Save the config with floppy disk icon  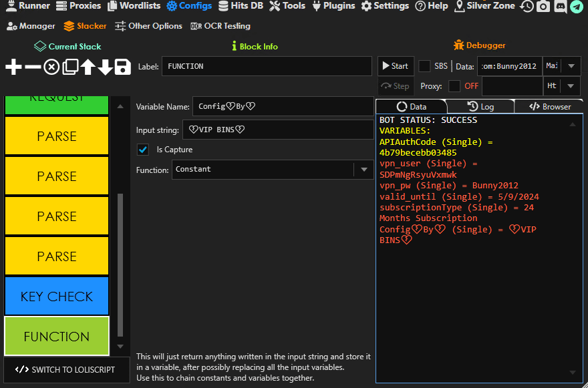[x=122, y=67]
